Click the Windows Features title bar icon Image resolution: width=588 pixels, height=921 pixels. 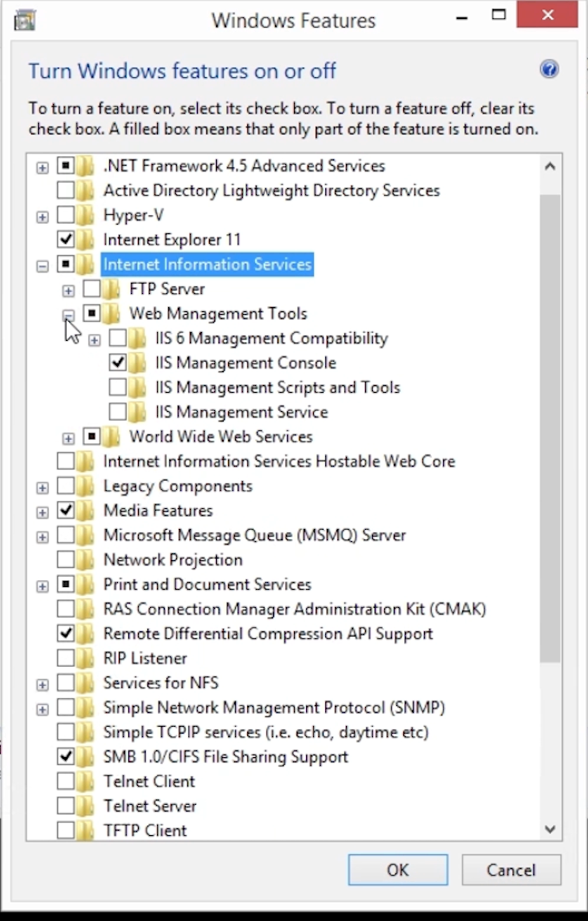24,21
